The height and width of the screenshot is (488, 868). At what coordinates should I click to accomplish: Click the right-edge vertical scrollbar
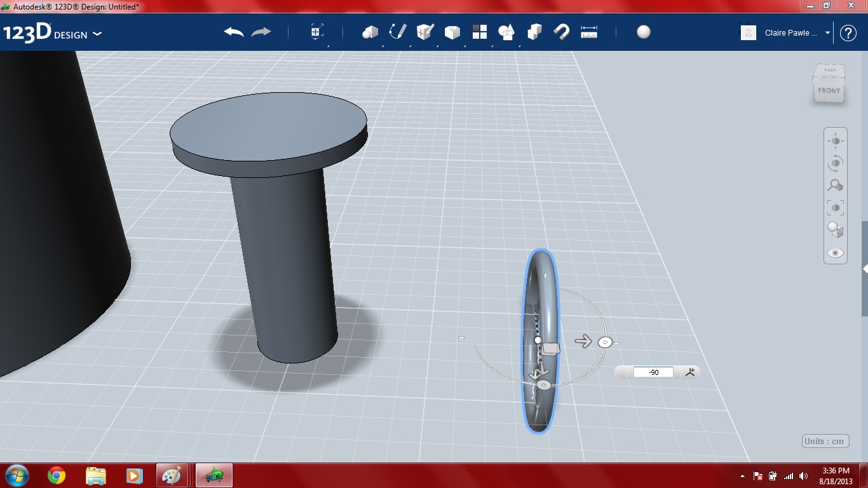(x=865, y=269)
